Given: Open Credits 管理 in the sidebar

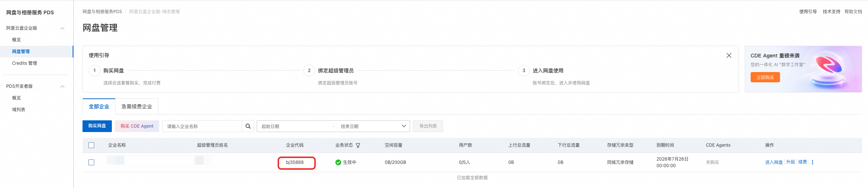Looking at the screenshot, I should (x=25, y=63).
